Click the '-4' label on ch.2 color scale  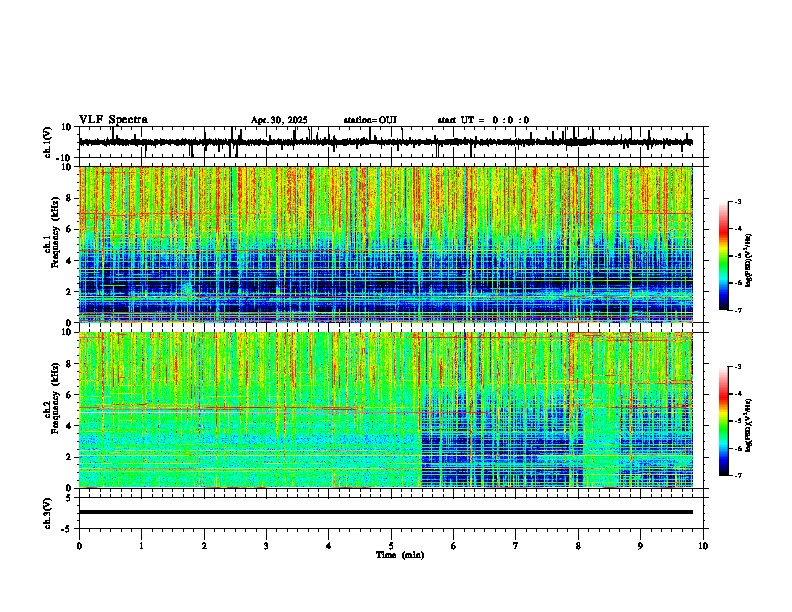coord(738,394)
